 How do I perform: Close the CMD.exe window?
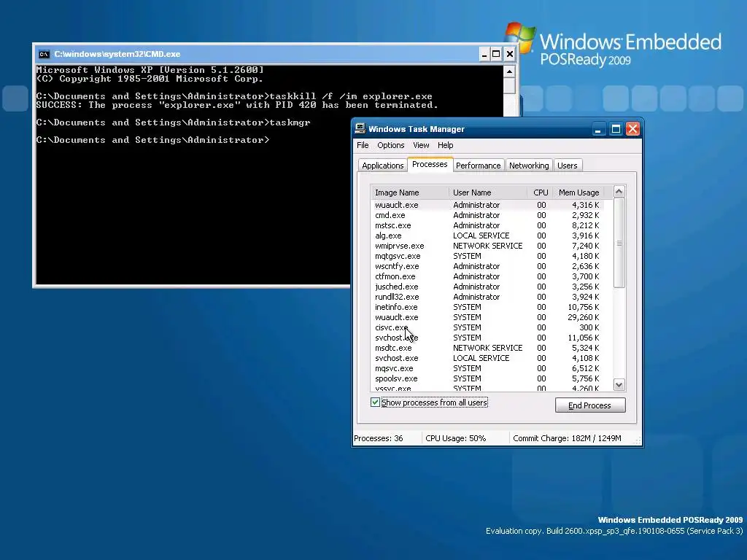(510, 54)
